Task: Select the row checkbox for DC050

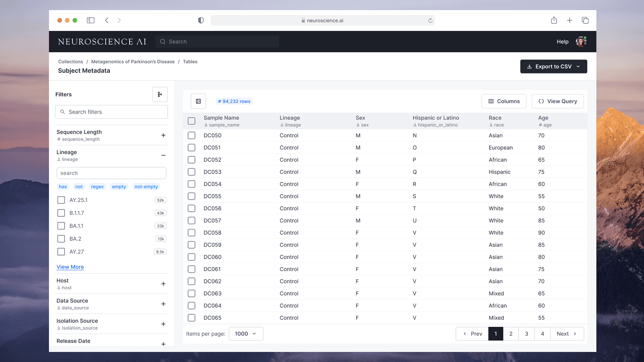Action: click(x=192, y=135)
